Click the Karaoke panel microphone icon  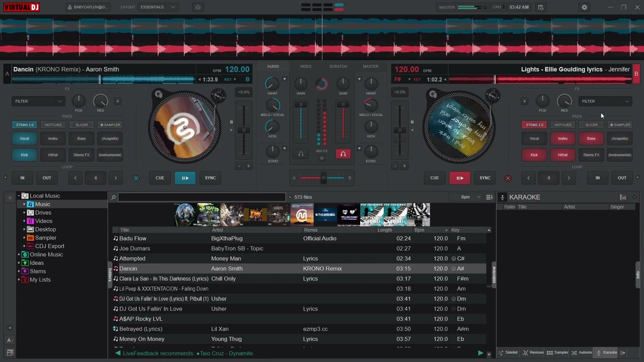pyautogui.click(x=502, y=197)
